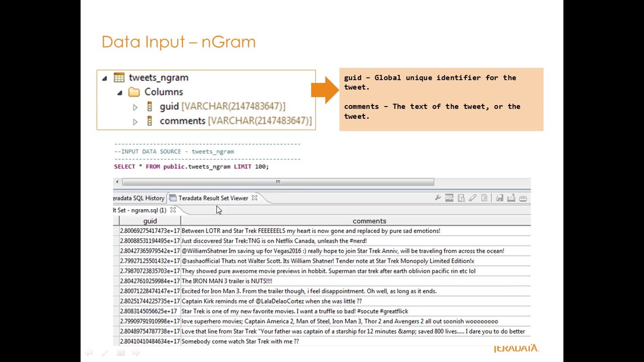644x362 pixels.
Task: Click guid cell 2.79927125501432e+17
Action: [150, 261]
